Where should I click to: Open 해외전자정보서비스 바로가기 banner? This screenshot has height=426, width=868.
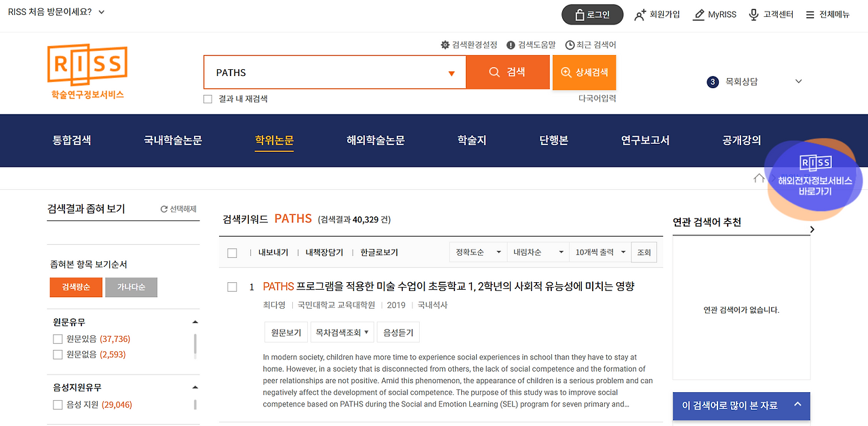(814, 180)
